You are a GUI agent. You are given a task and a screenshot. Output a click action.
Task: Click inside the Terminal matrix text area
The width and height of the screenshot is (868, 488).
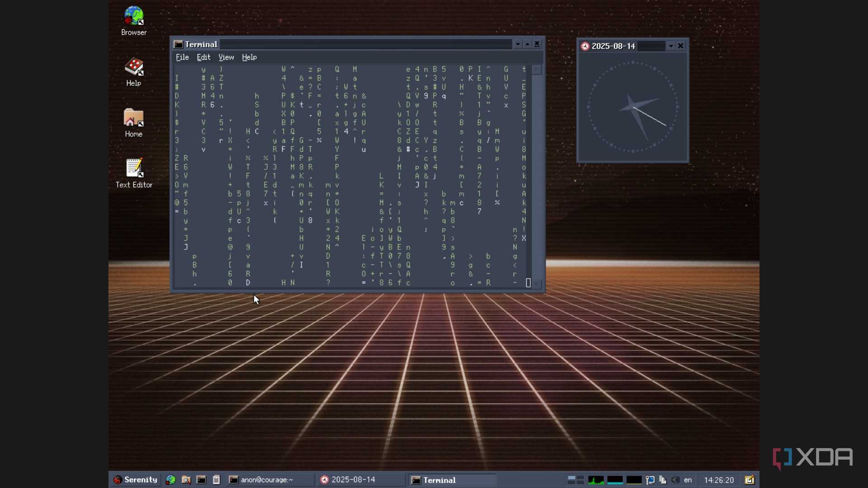click(x=353, y=176)
